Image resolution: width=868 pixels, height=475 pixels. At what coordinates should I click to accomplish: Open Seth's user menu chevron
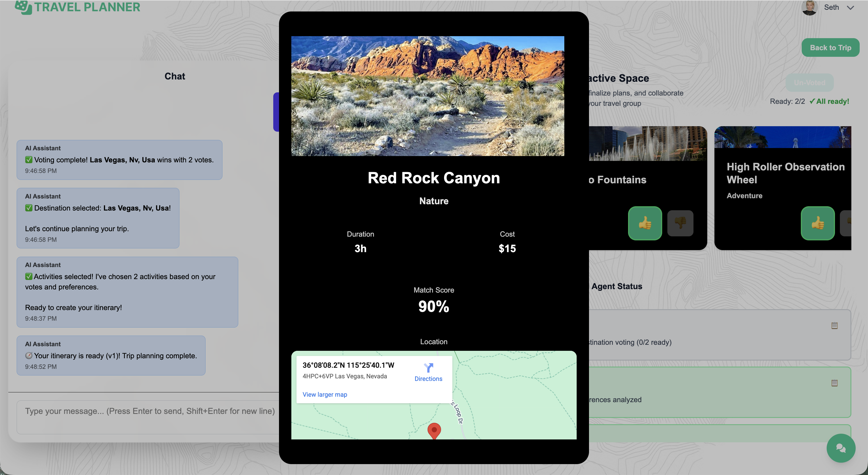click(850, 8)
